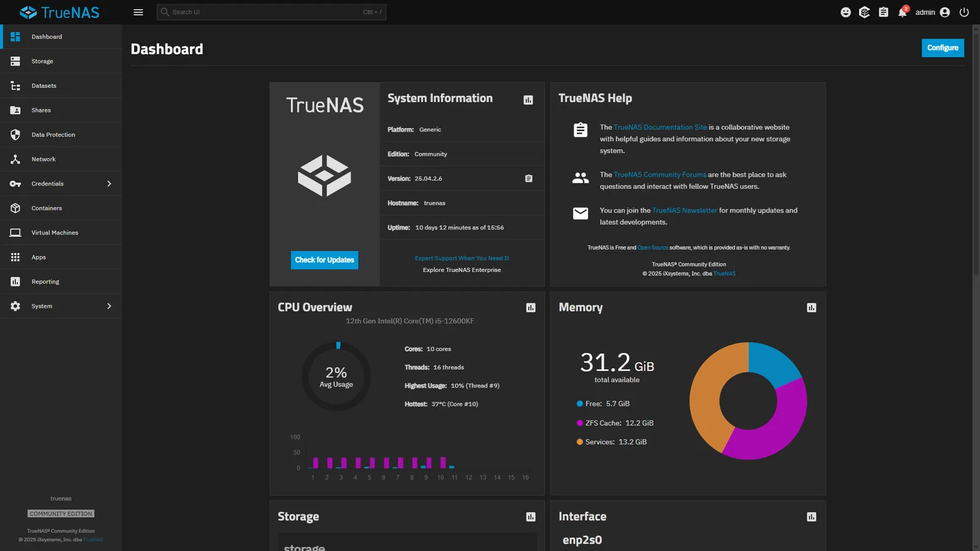The image size is (980, 551).
Task: Open TrueNAS Documentation Site link
Action: pos(660,127)
